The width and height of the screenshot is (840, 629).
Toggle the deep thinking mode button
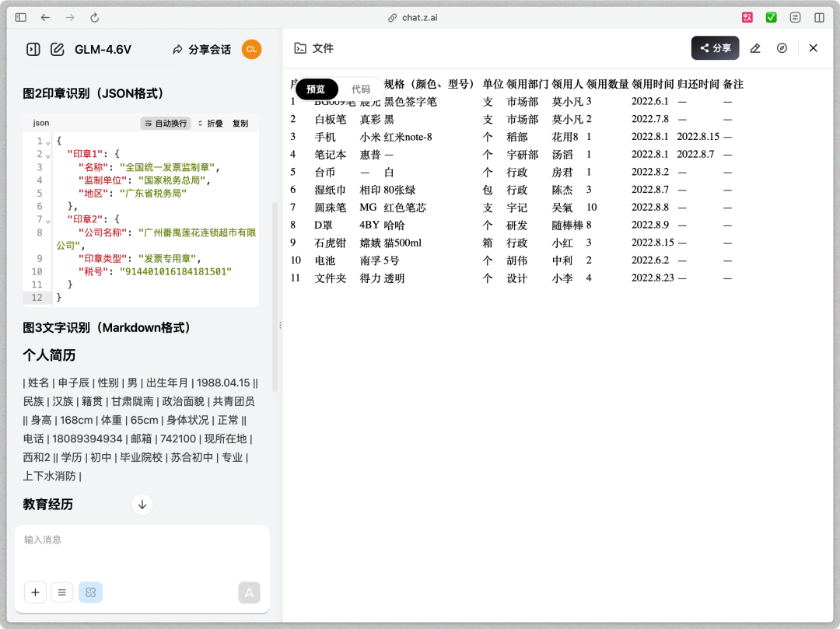[x=90, y=592]
